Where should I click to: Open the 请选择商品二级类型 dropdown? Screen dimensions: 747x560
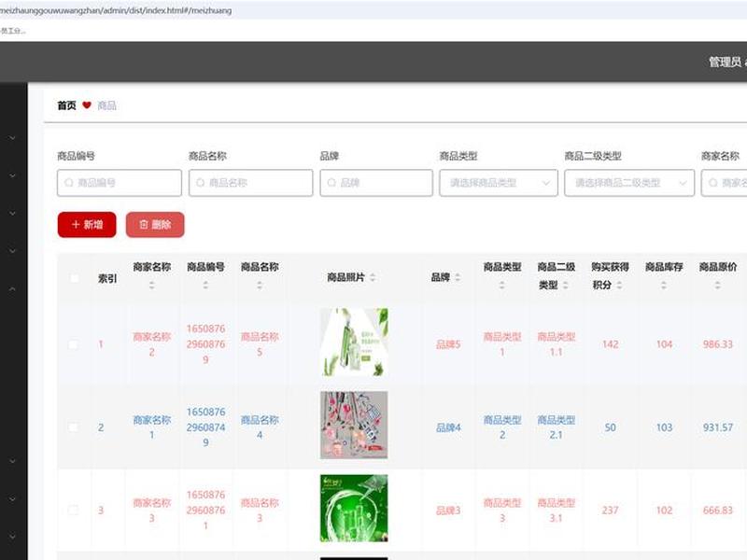click(x=629, y=183)
